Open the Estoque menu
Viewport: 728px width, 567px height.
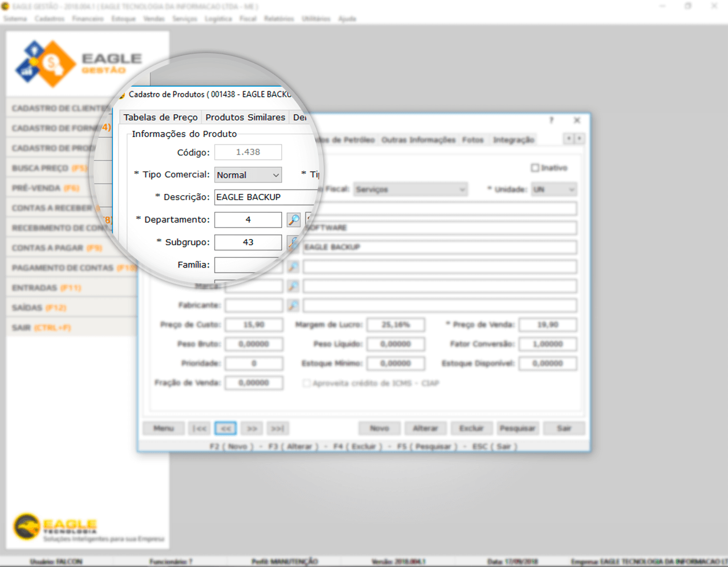click(x=123, y=19)
